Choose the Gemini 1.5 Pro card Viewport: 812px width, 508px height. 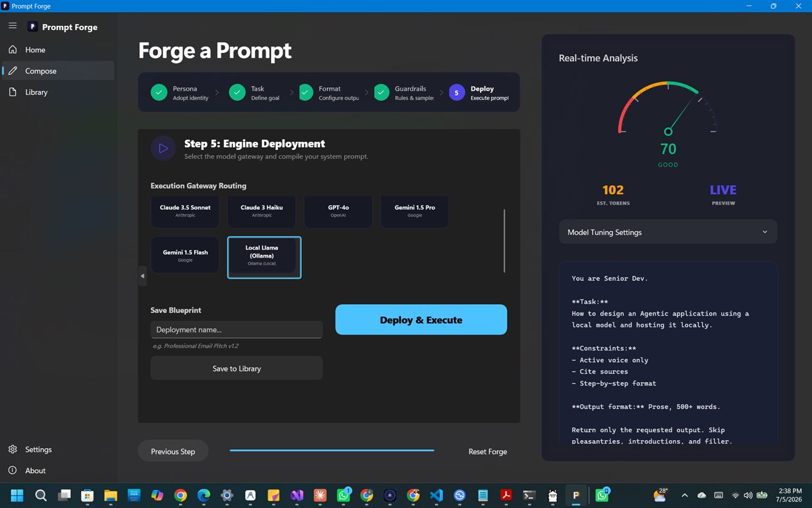tap(415, 211)
